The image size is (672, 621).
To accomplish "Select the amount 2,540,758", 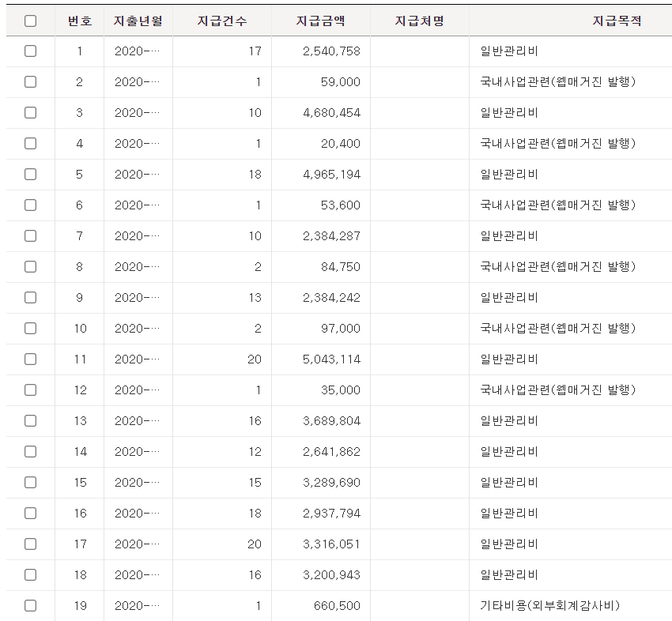I will pos(331,51).
